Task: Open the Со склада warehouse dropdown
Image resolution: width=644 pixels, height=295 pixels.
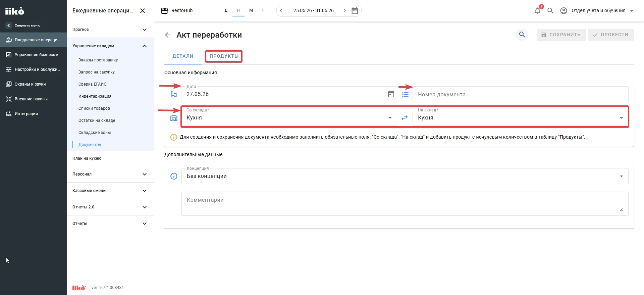Action: tap(289, 118)
